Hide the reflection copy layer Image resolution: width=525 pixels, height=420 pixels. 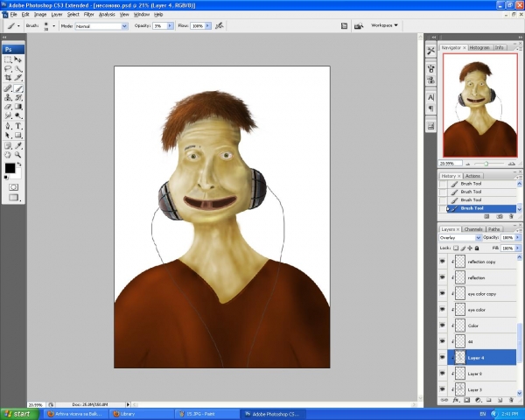[443, 262]
